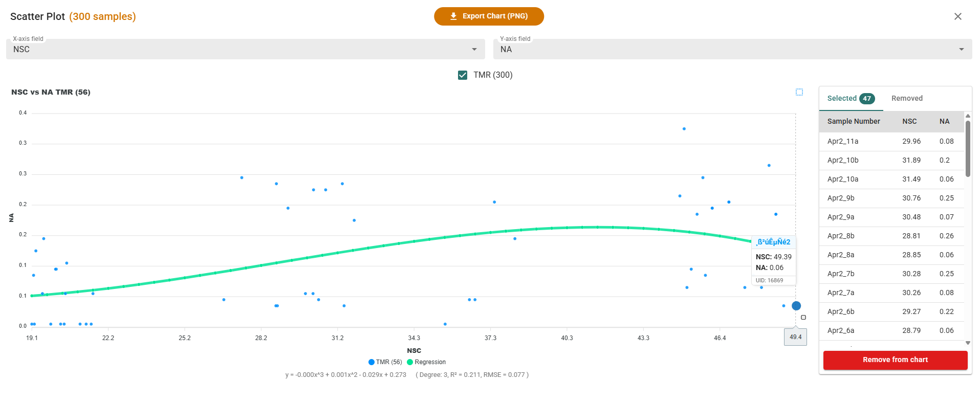Screen dimensions: 980x403
Task: Select the Apr2_9b sample row
Action: click(891, 198)
